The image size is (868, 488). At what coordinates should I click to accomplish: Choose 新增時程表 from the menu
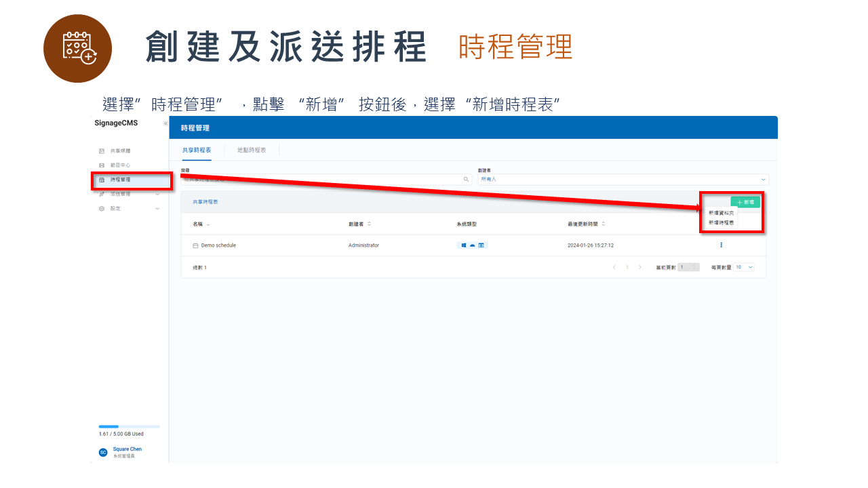point(720,222)
